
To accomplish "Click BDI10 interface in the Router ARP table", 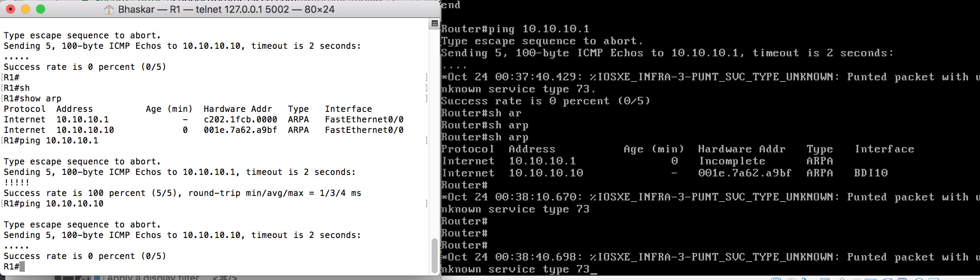I will point(871,173).
